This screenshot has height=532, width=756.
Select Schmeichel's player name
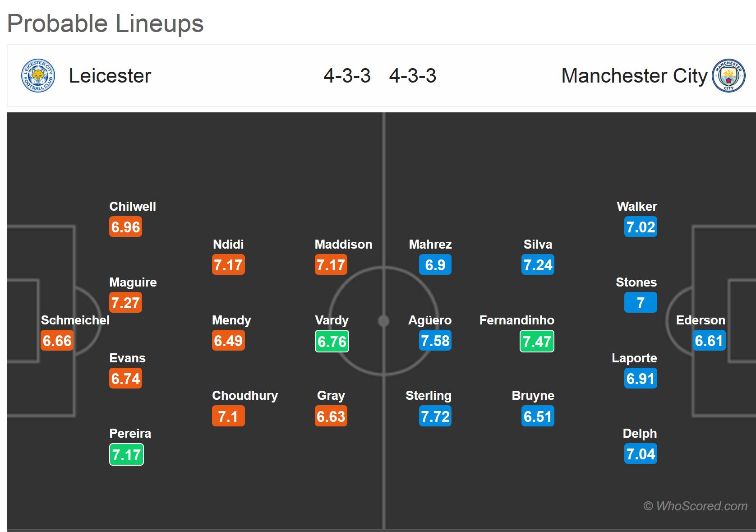coord(75,320)
